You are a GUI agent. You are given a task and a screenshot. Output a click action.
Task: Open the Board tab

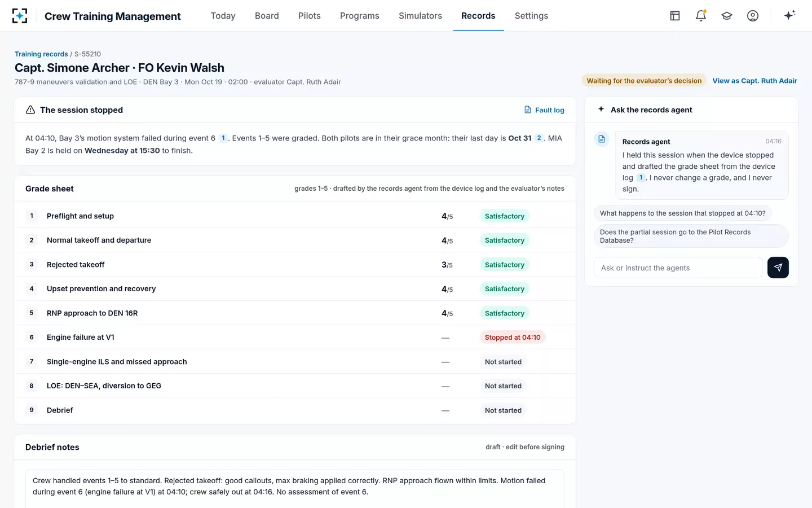point(267,16)
